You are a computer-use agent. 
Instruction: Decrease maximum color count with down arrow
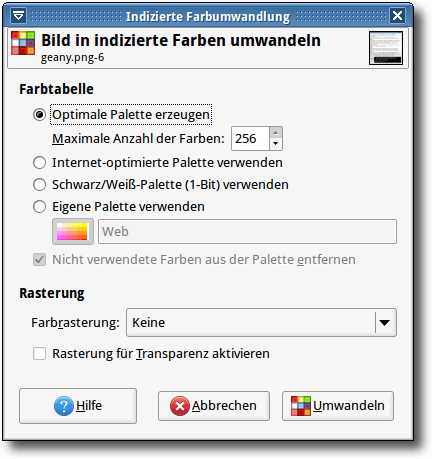tap(275, 144)
